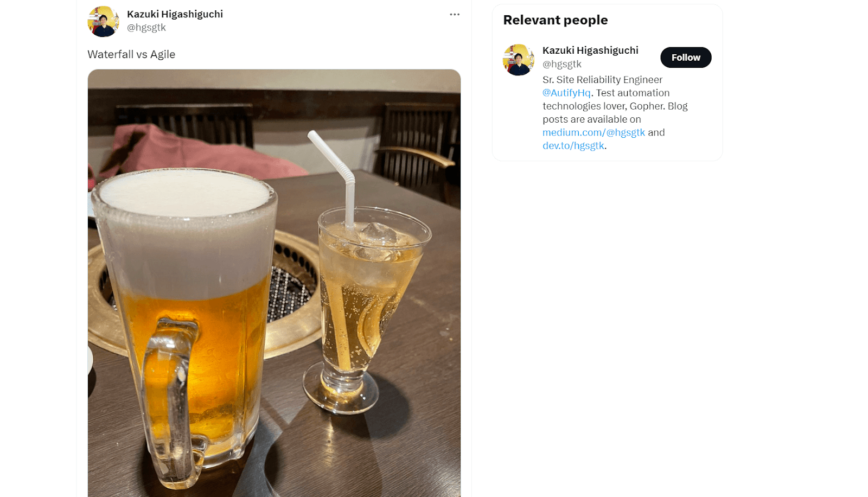Image resolution: width=868 pixels, height=497 pixels.
Task: Open the tweet's three-dot More menu
Action: (x=455, y=15)
